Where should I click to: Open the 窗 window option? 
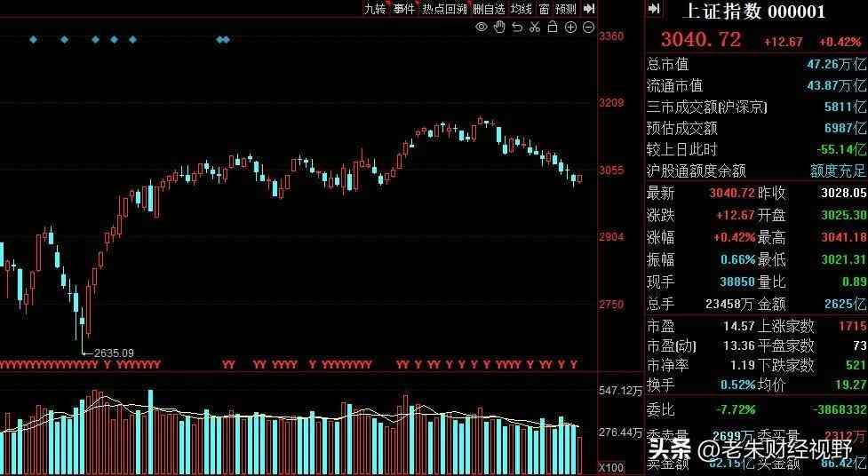click(x=544, y=9)
